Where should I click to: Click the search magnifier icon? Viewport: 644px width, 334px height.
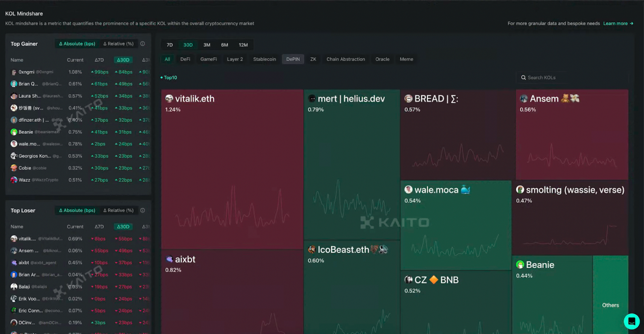523,78
